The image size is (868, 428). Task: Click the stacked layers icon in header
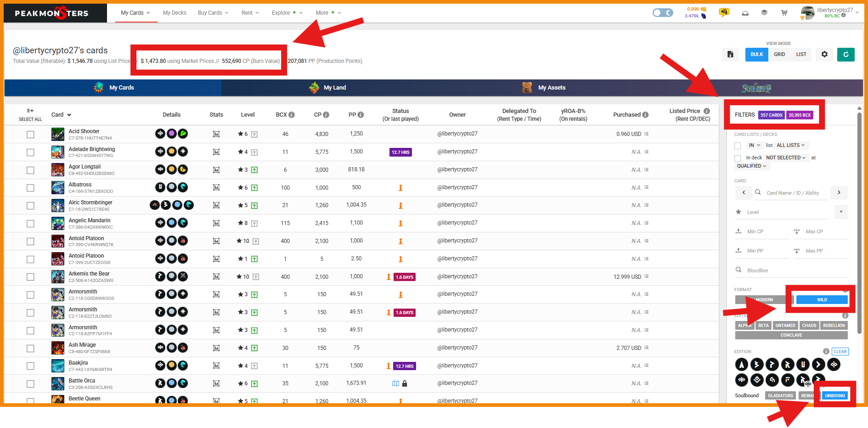click(x=764, y=13)
